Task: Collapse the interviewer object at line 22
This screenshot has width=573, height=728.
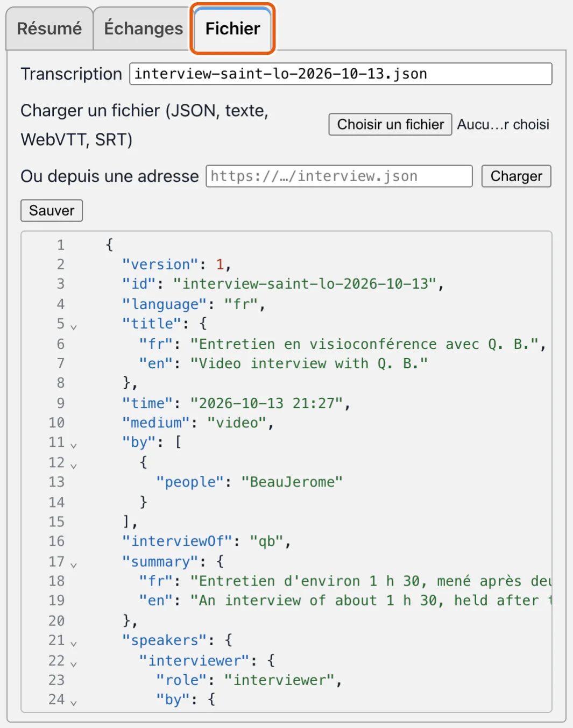Action: coord(74,663)
